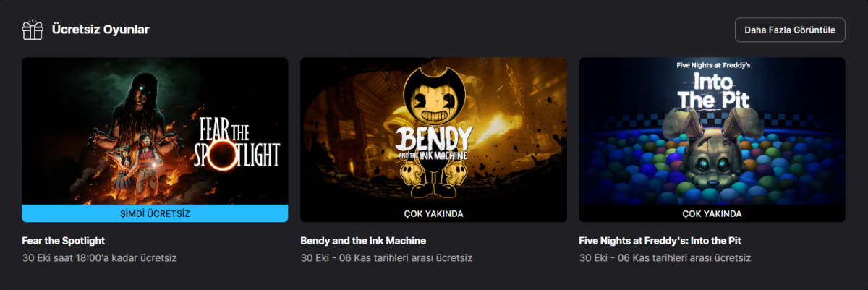Click the Bendy cartoon character figure

click(x=433, y=130)
